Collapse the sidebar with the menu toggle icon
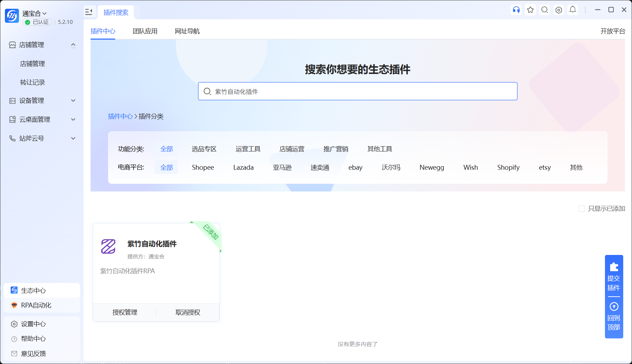Viewport: 632px width, 364px height. [89, 12]
